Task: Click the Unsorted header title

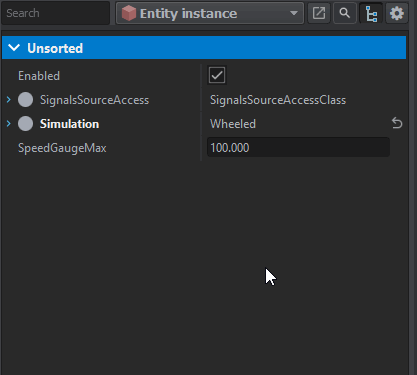Action: click(55, 48)
